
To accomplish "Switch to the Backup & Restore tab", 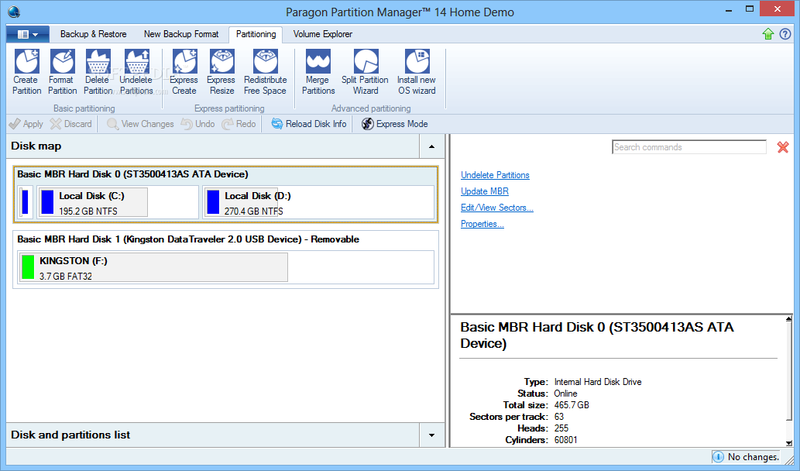I will (x=94, y=34).
